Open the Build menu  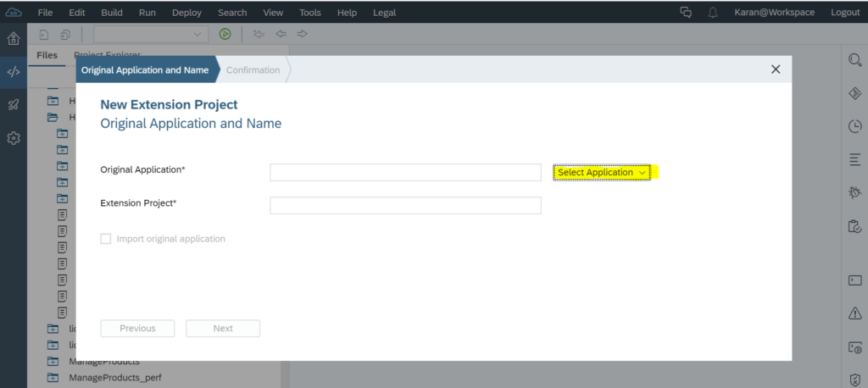click(112, 12)
